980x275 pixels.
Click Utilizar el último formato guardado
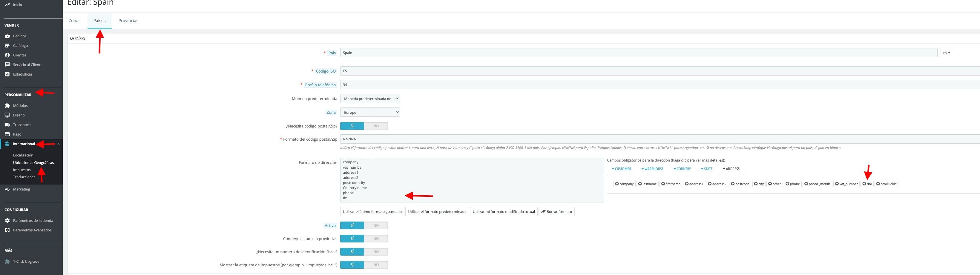(372, 212)
